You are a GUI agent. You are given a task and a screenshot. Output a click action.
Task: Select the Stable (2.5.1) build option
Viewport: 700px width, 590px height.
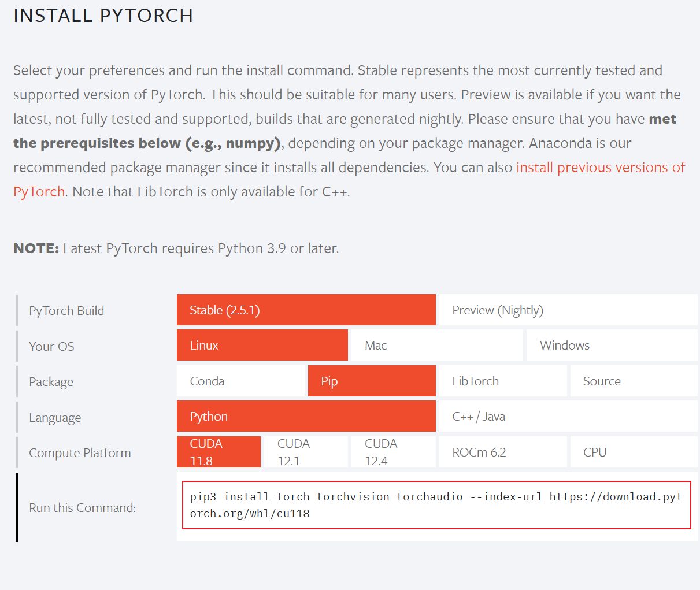305,310
